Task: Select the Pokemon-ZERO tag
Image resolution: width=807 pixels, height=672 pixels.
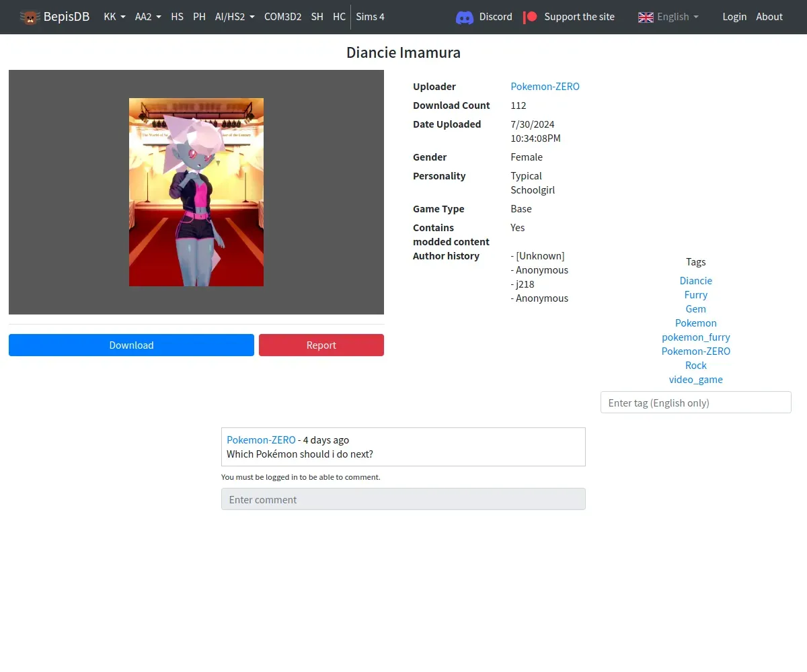Action: 696,351
